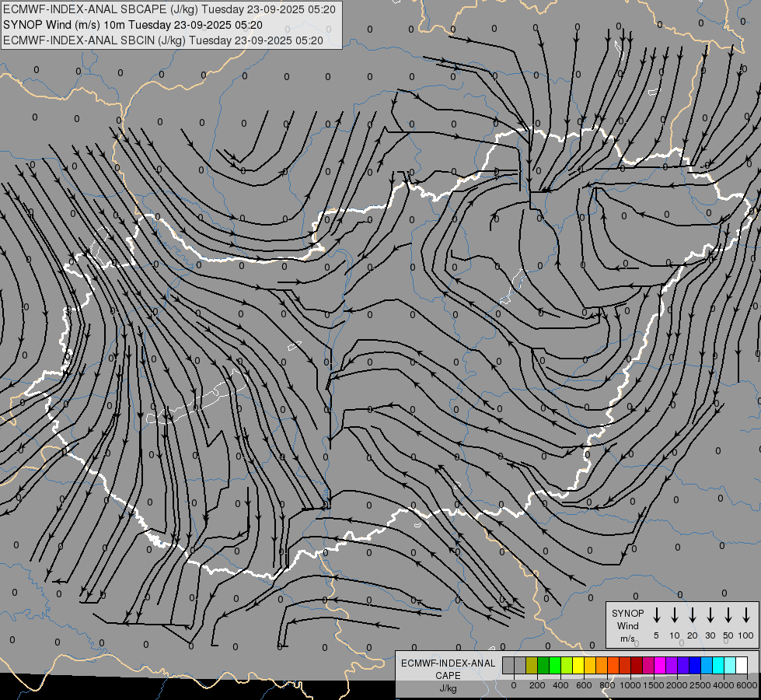Click the '30' wind speed value in legend
761x700 pixels.
pos(710,635)
